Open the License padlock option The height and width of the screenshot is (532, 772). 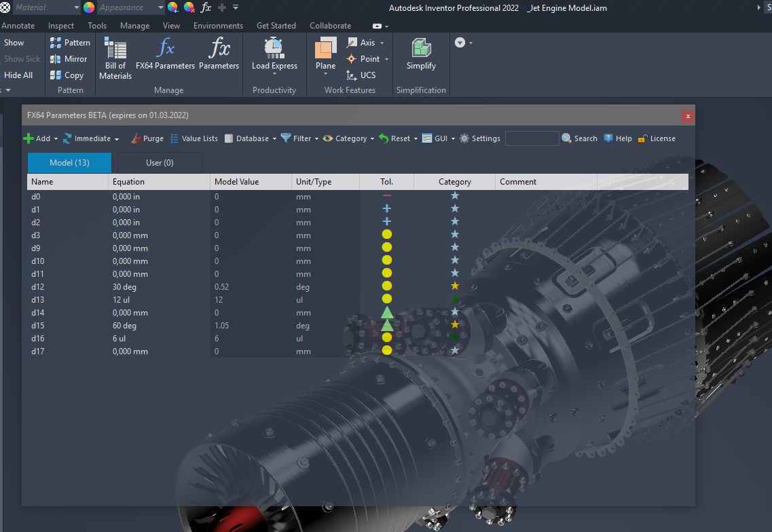657,139
